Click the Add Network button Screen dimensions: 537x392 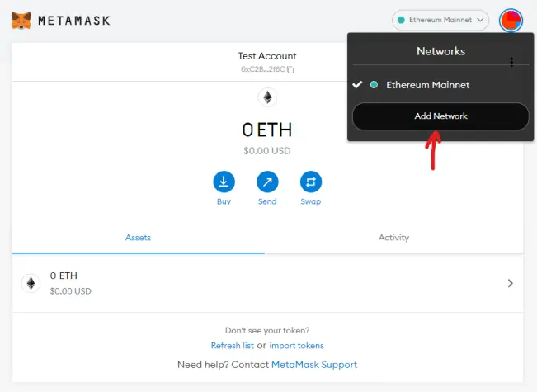click(x=440, y=116)
